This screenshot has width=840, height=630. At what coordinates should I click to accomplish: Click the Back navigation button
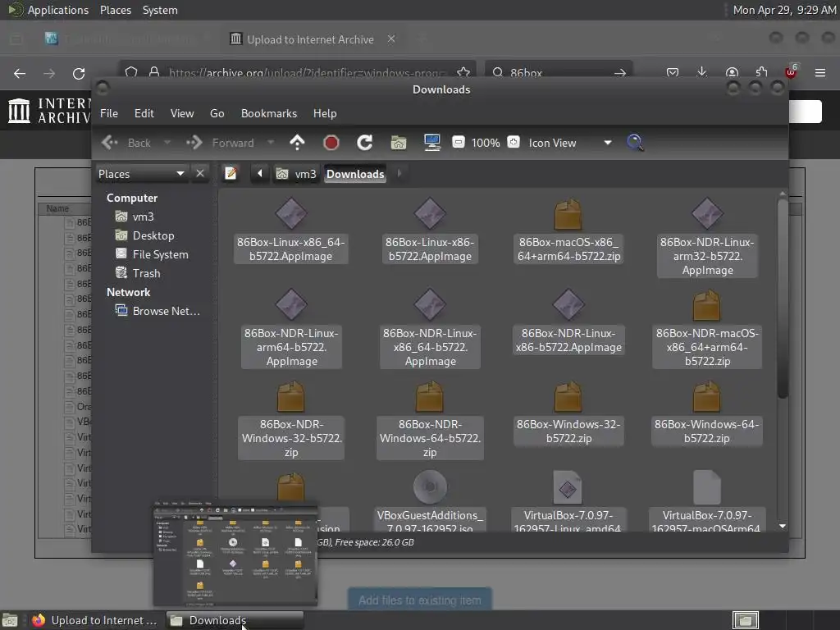[x=127, y=143]
